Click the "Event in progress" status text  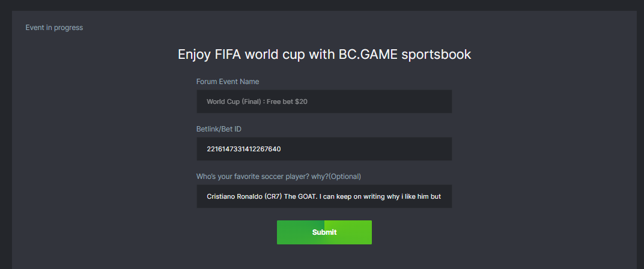click(54, 28)
